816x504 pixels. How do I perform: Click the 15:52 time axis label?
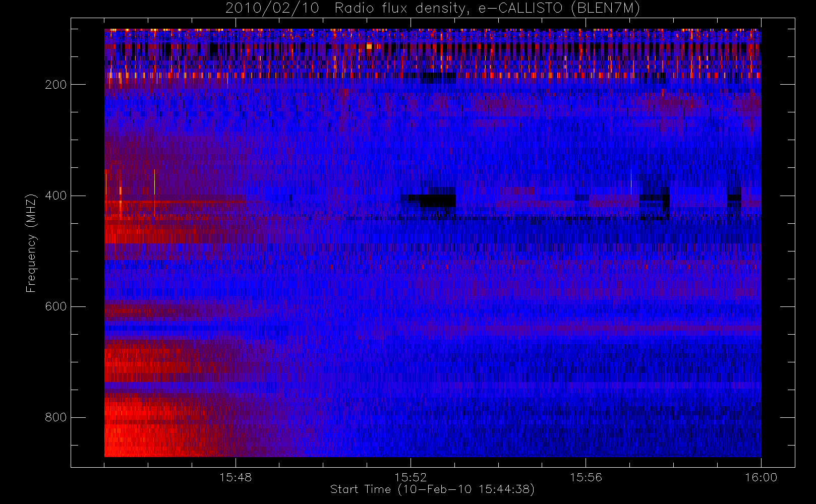click(x=411, y=477)
